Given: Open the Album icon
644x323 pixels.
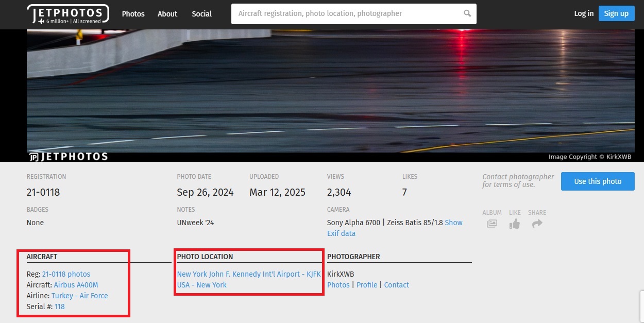Looking at the screenshot, I should [492, 224].
